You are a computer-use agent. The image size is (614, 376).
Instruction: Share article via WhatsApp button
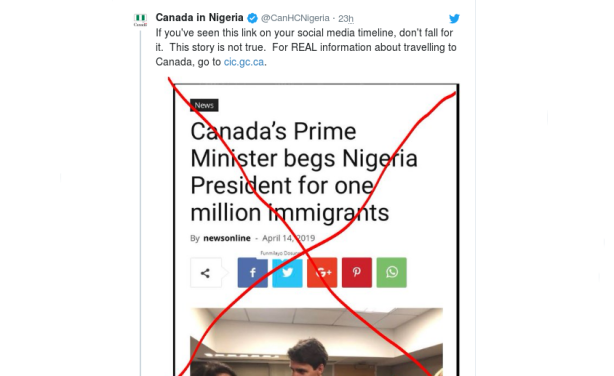click(392, 273)
